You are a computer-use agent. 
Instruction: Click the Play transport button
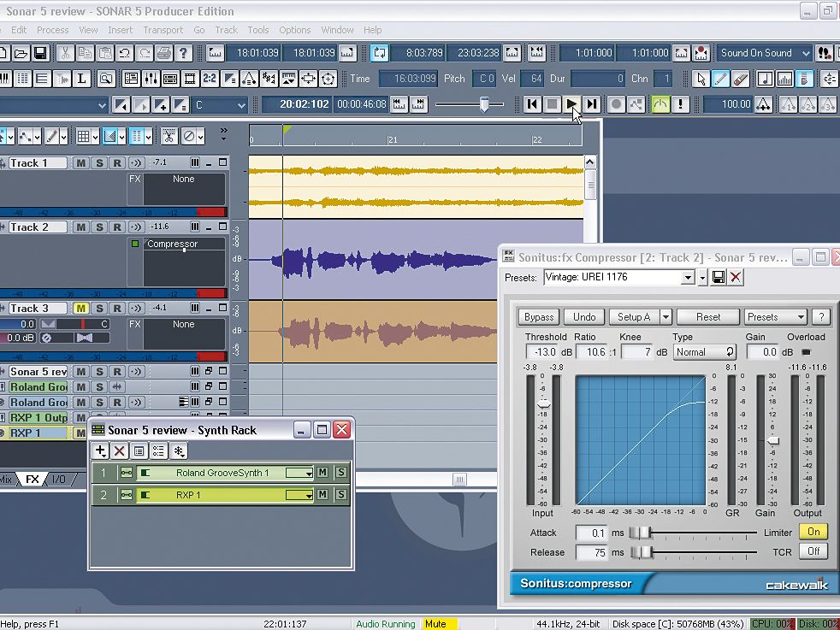571,103
